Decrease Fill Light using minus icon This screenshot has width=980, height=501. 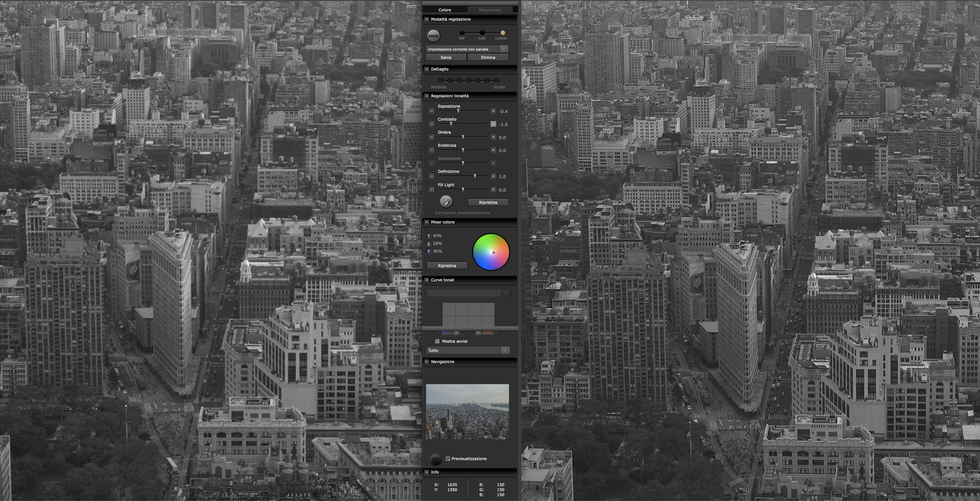click(431, 189)
